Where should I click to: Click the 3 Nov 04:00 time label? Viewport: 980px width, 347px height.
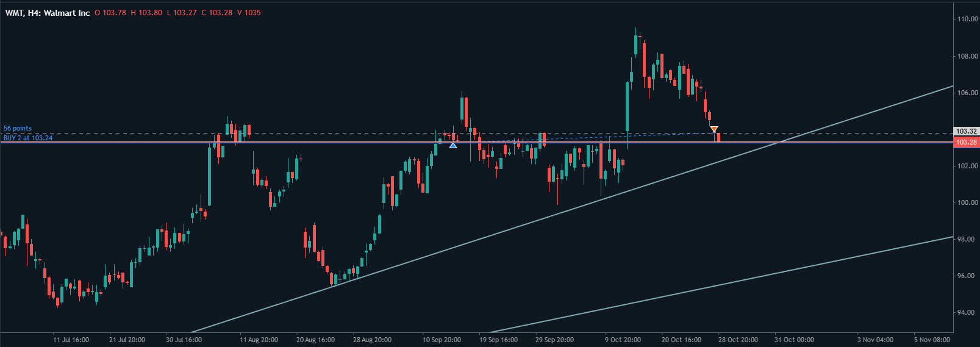coord(875,340)
